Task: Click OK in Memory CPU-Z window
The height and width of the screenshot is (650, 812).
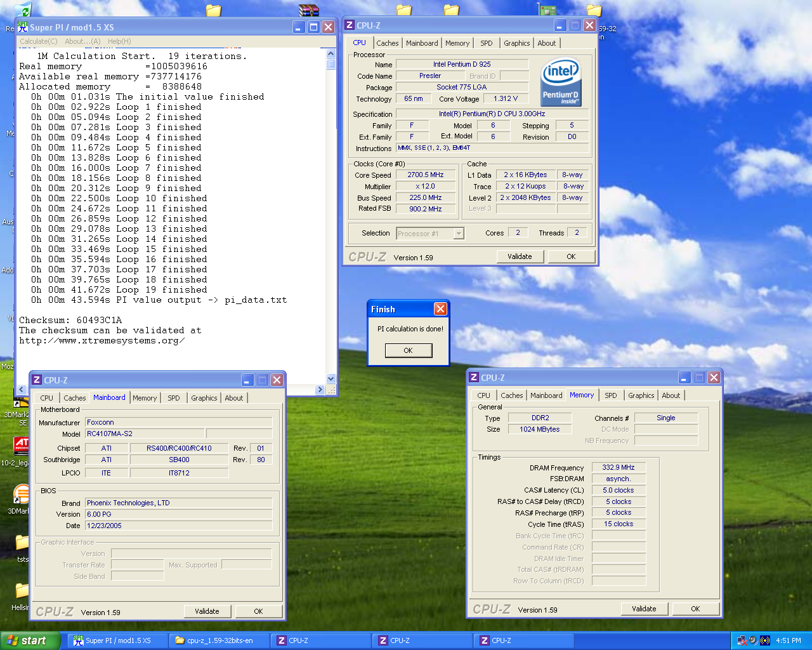Action: click(695, 609)
